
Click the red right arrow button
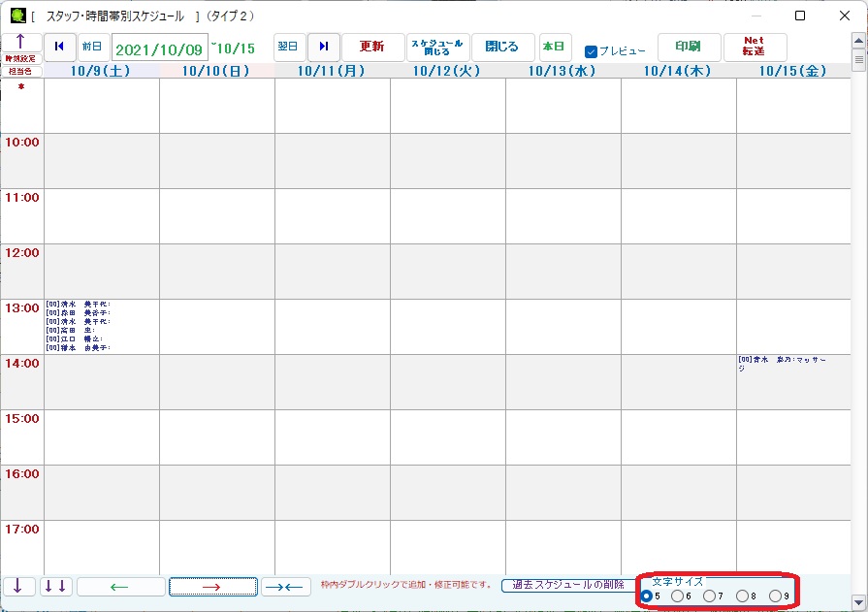point(213,587)
